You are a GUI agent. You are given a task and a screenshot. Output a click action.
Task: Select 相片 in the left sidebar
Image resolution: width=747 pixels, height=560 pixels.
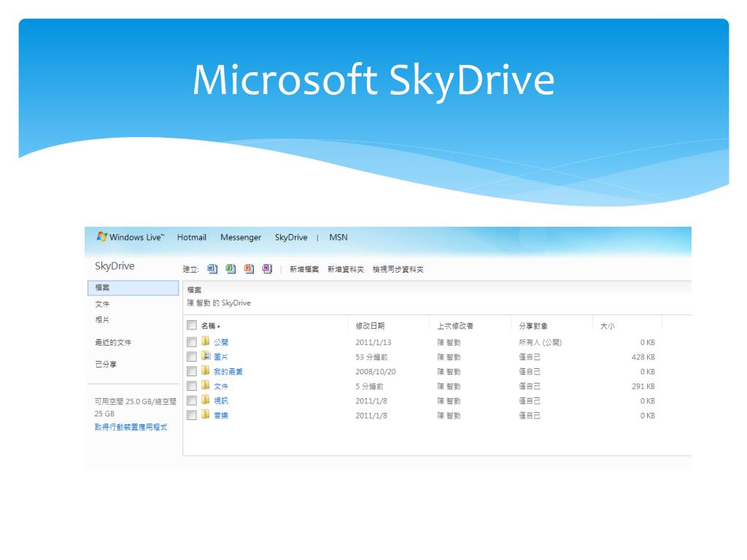[102, 319]
